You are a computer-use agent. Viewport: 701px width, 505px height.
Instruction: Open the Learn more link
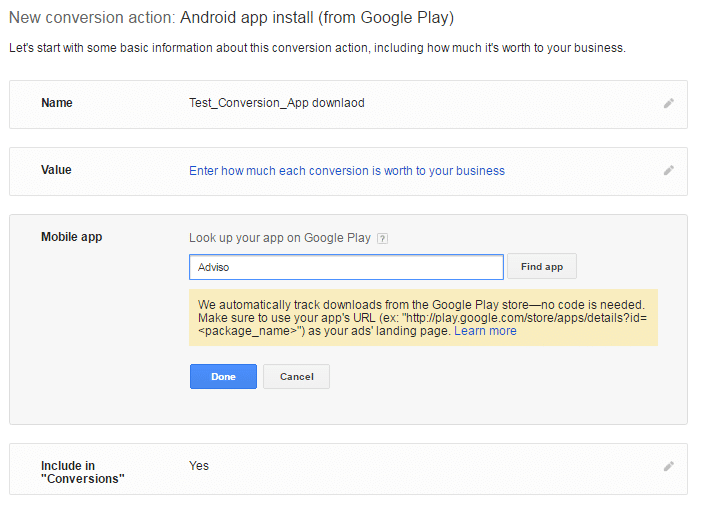(485, 331)
